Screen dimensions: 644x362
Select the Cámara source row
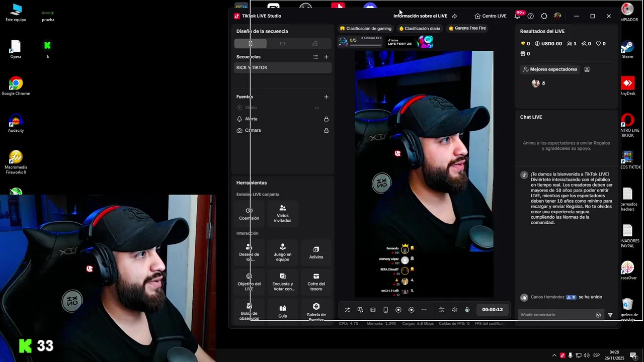pos(282,130)
